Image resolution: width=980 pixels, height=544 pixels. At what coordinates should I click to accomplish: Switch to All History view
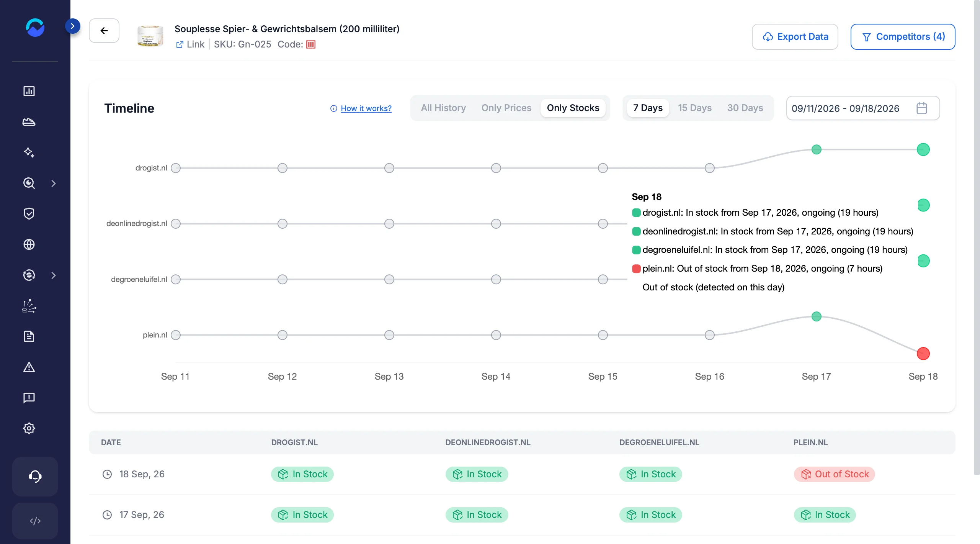coord(443,108)
